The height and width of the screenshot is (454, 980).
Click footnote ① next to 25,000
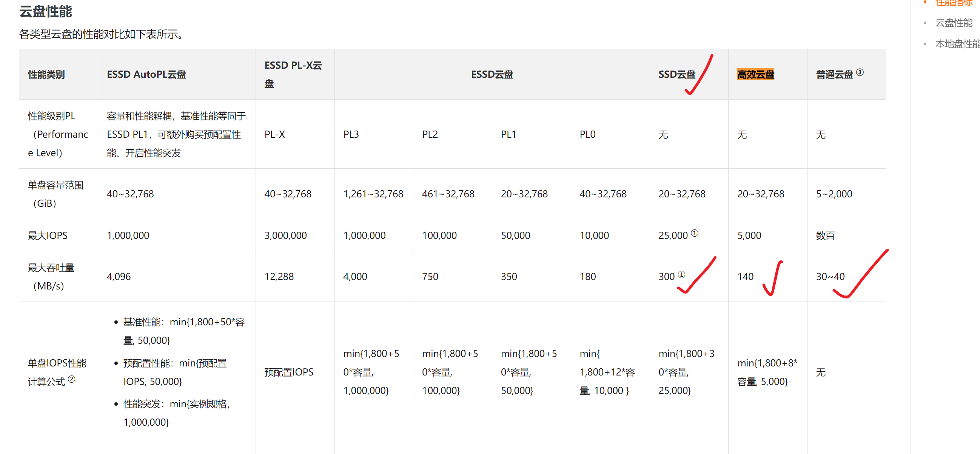coord(694,233)
